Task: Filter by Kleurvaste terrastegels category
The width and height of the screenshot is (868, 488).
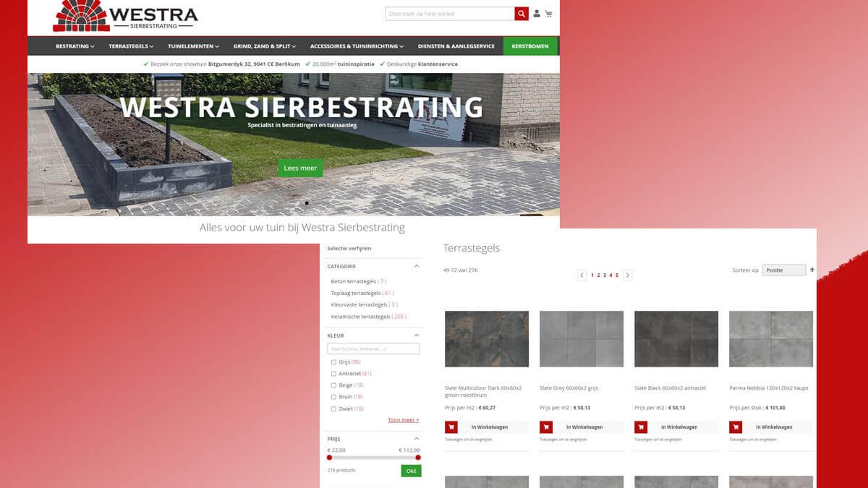Action: pyautogui.click(x=365, y=304)
